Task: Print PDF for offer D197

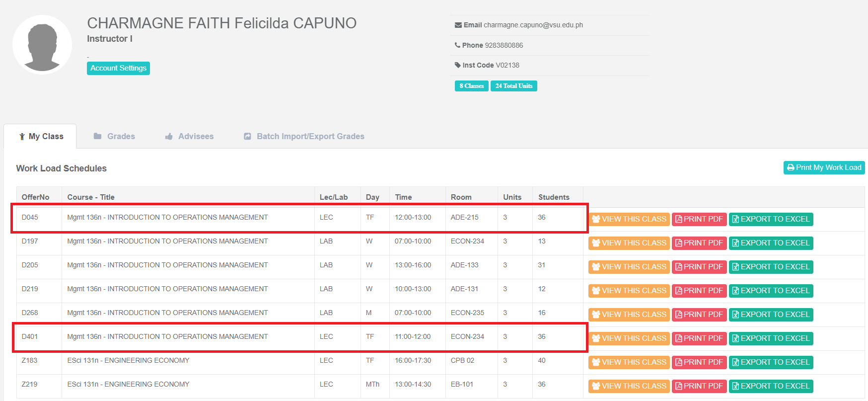Action: (x=699, y=243)
